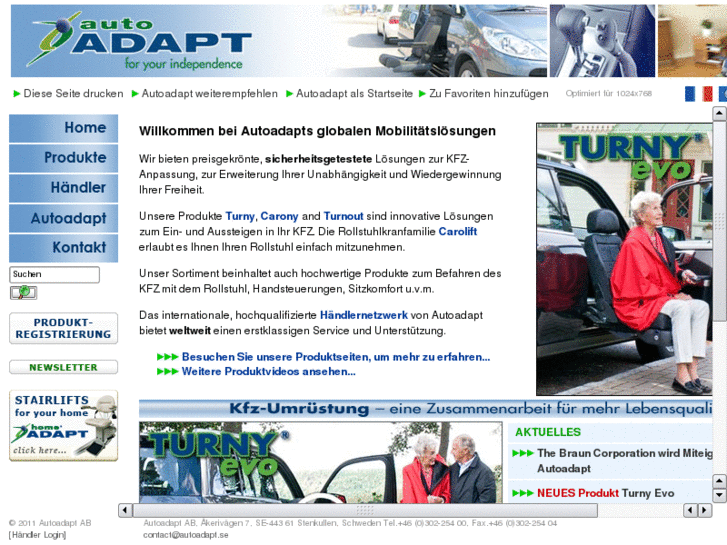The width and height of the screenshot is (727, 545).
Task: Open the Kontakt menu item
Action: (64, 248)
